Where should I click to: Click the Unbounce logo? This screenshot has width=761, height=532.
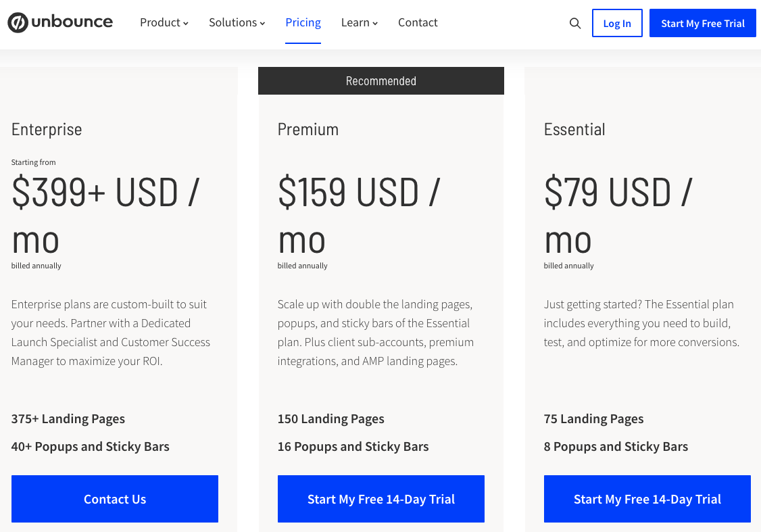coord(60,23)
